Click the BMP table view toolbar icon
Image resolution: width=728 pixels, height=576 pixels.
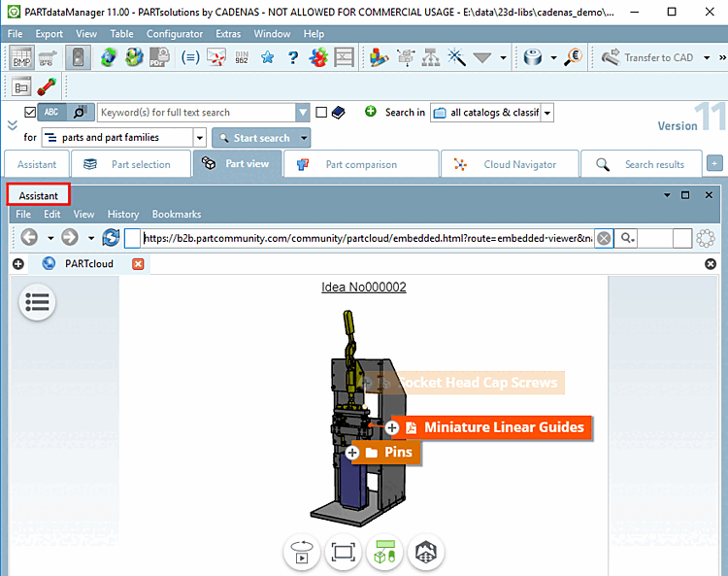(x=21, y=57)
